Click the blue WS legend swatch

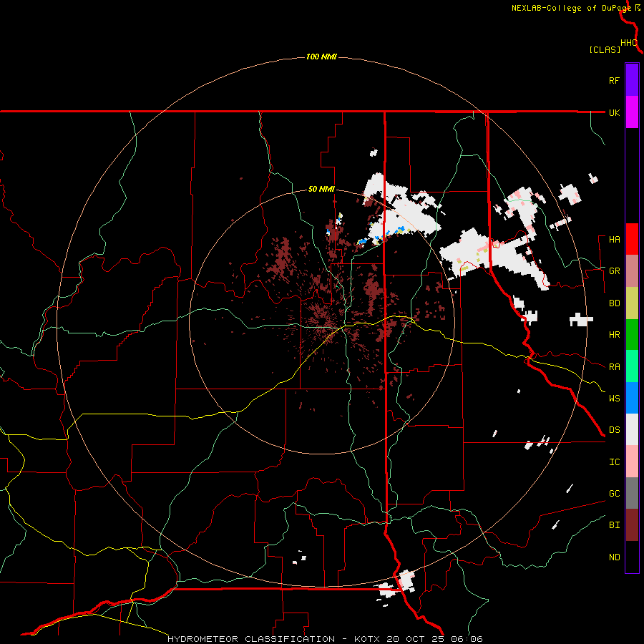632,398
